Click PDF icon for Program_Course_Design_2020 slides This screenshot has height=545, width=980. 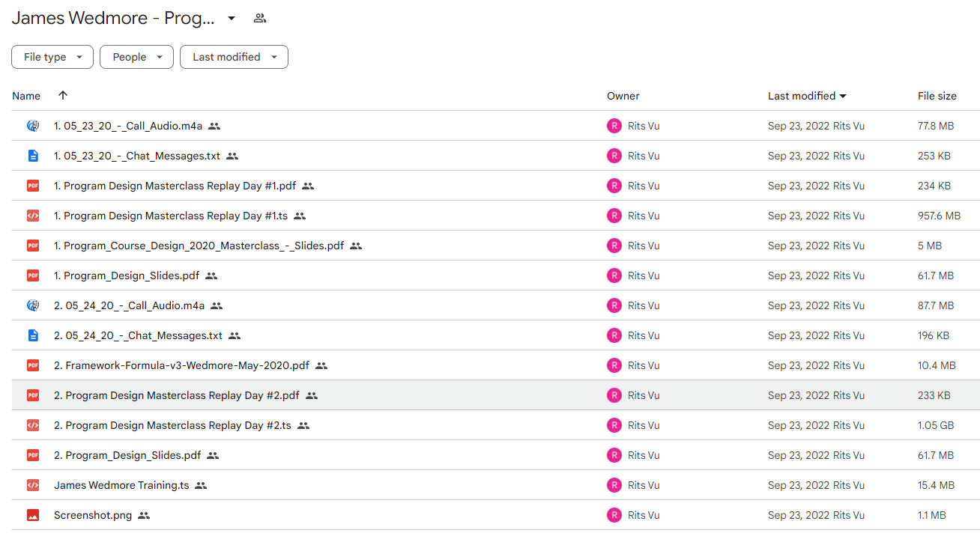click(33, 246)
